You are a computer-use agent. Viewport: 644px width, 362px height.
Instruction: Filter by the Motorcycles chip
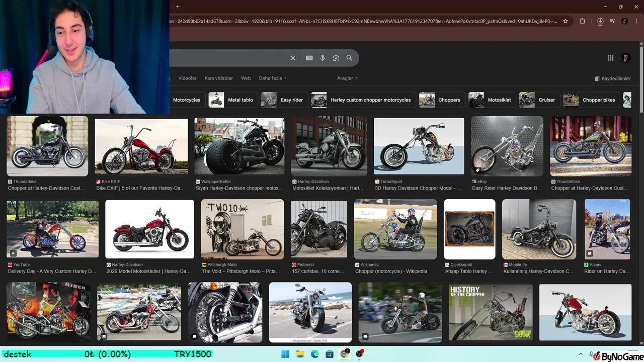(x=187, y=100)
